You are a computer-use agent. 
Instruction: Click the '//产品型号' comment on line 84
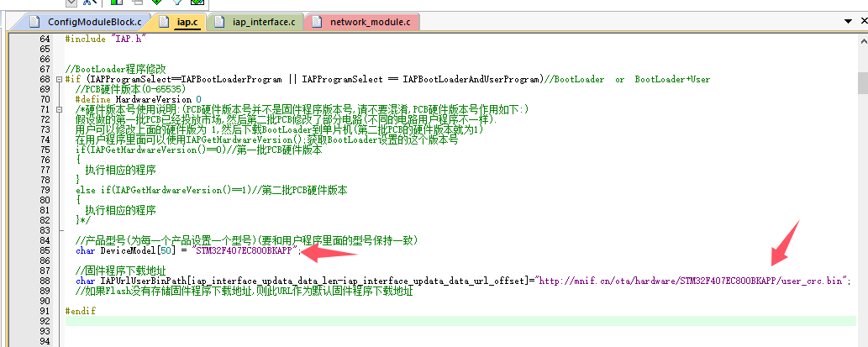(246, 241)
